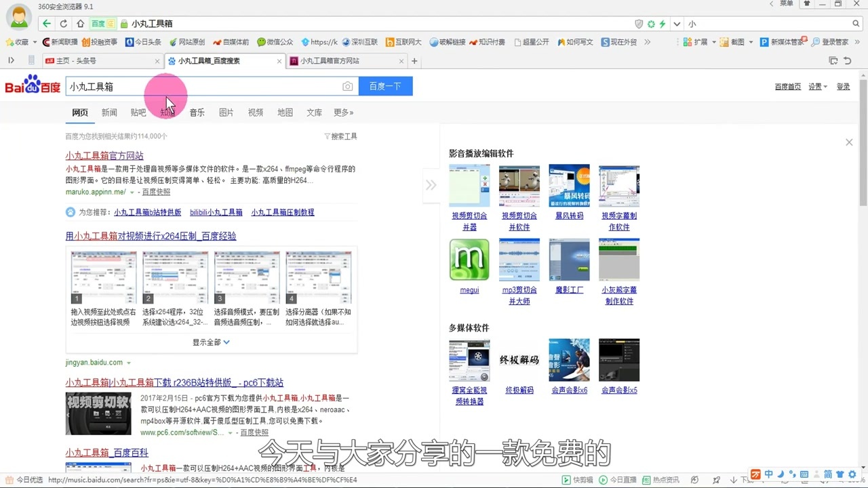Viewport: 868px width, 488px height.
Task: Collapse side panel with double chevron
Action: pyautogui.click(x=431, y=185)
